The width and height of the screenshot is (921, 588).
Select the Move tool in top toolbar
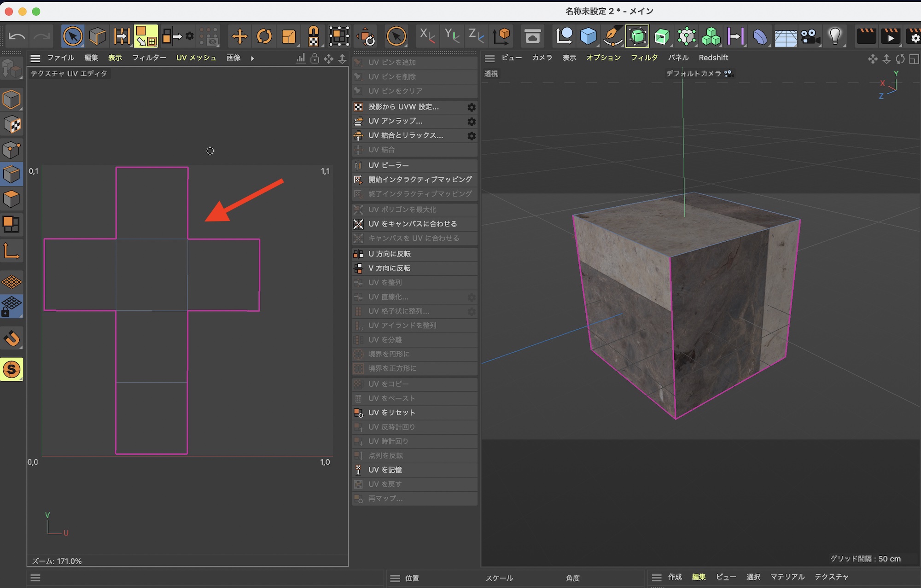pyautogui.click(x=239, y=36)
